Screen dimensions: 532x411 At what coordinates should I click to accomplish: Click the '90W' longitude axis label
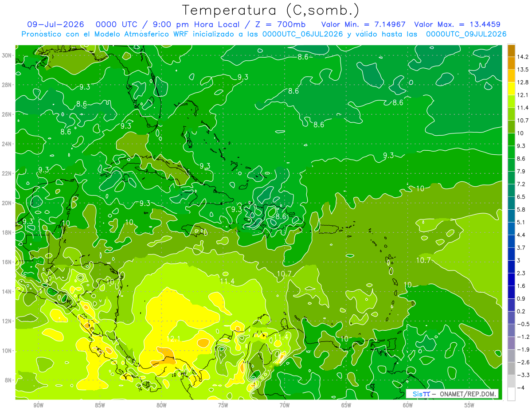tap(38, 405)
